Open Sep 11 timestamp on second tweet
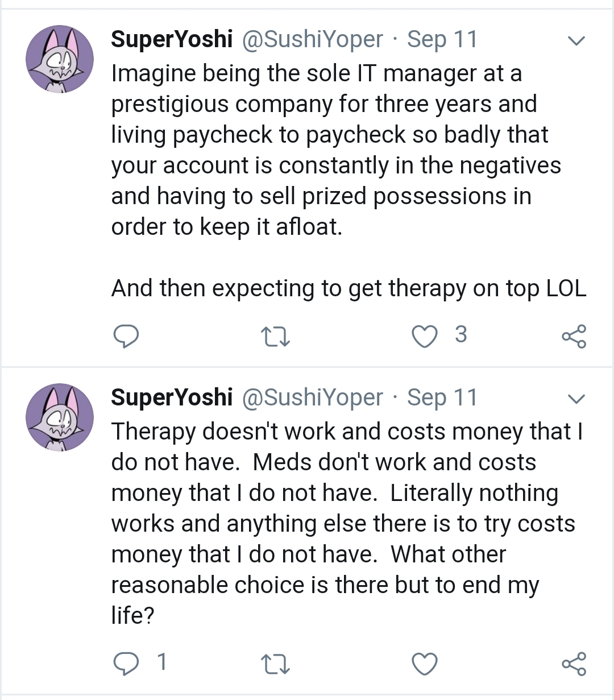This screenshot has height=700, width=614. pos(442,398)
